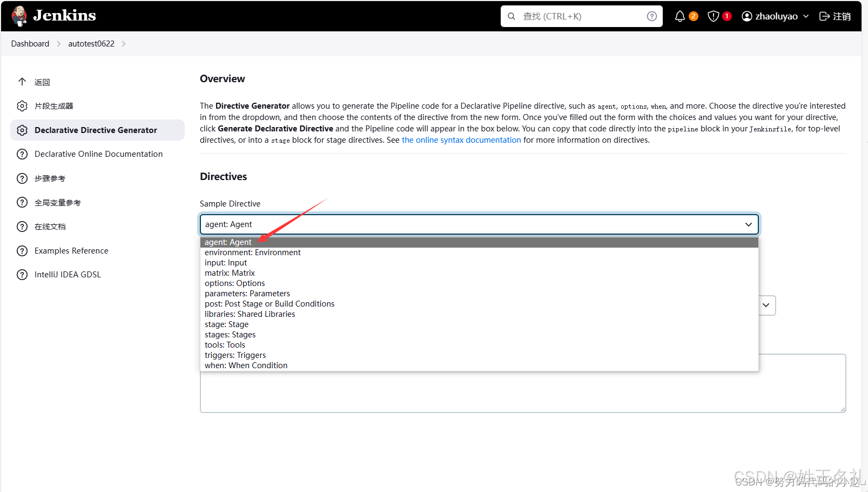This screenshot has width=868, height=492.
Task: Select 'stages: Stages' option
Action: click(x=479, y=335)
